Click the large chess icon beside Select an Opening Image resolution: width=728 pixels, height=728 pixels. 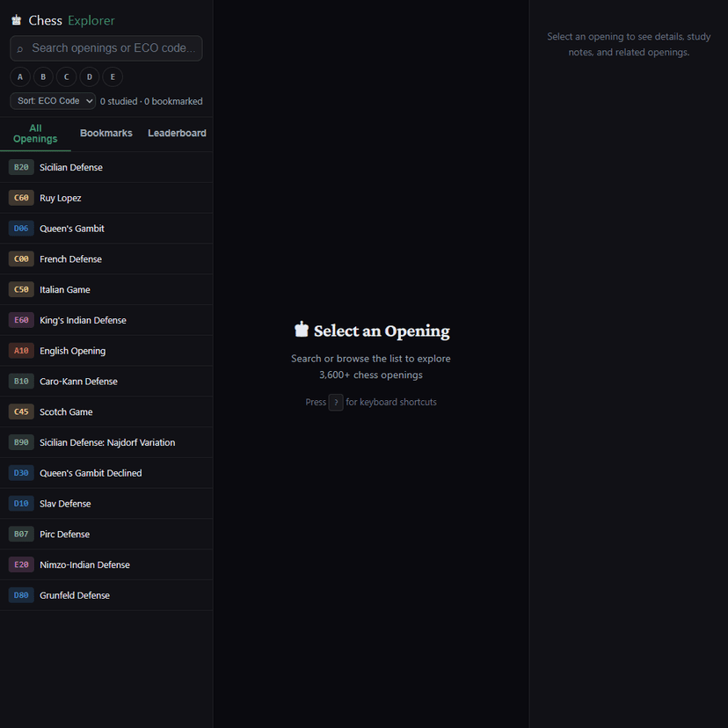[x=302, y=330]
